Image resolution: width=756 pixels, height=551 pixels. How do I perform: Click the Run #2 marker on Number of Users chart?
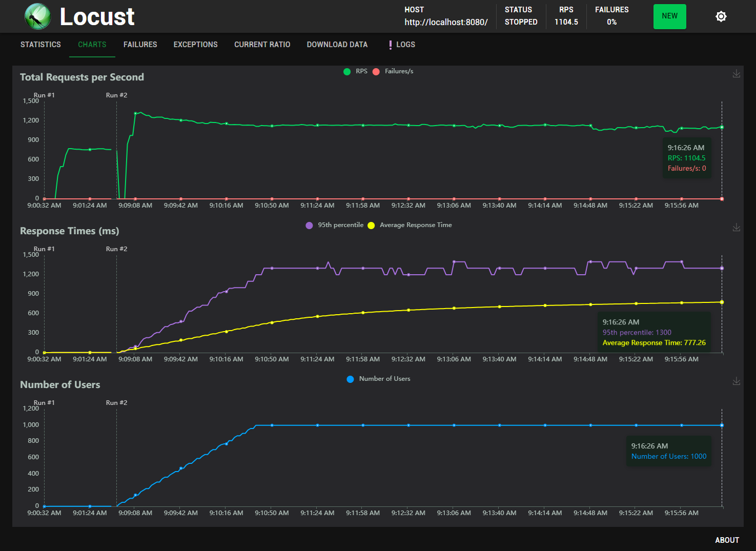point(116,403)
